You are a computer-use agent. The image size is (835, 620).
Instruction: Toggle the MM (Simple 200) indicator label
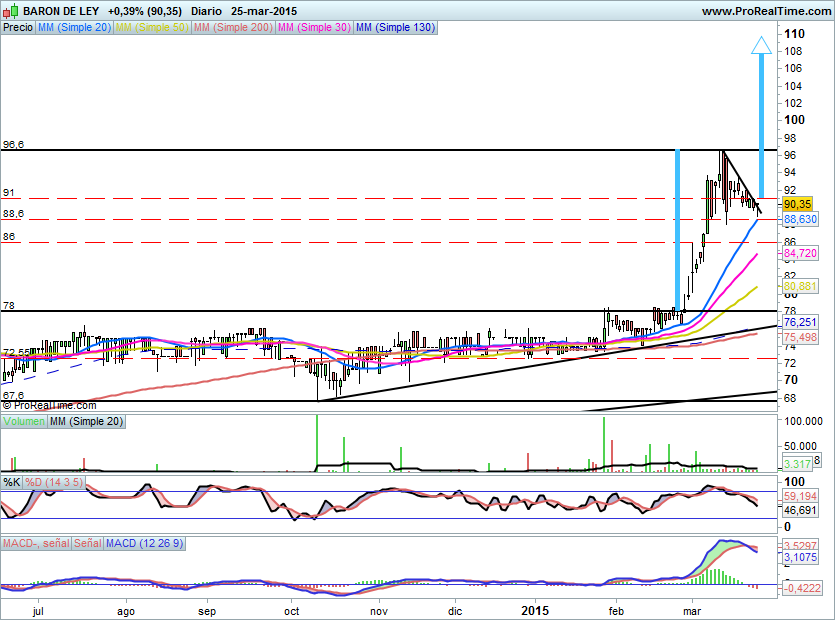click(231, 28)
